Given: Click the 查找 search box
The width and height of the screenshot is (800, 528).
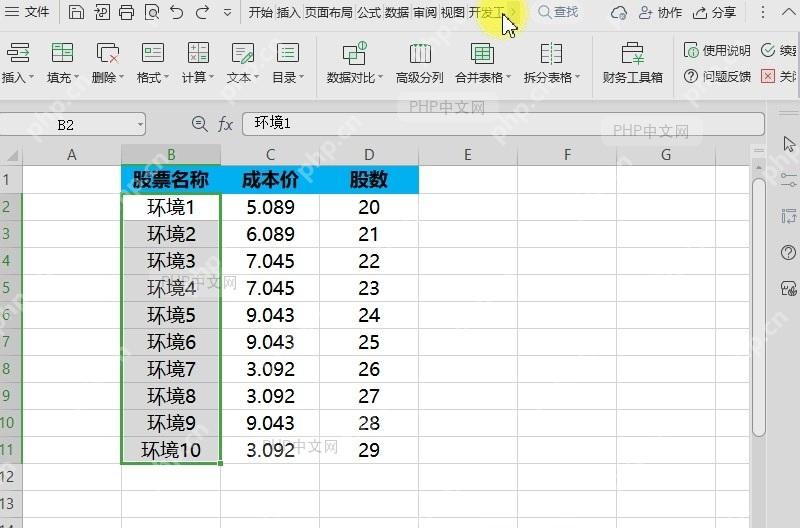Looking at the screenshot, I should [558, 12].
